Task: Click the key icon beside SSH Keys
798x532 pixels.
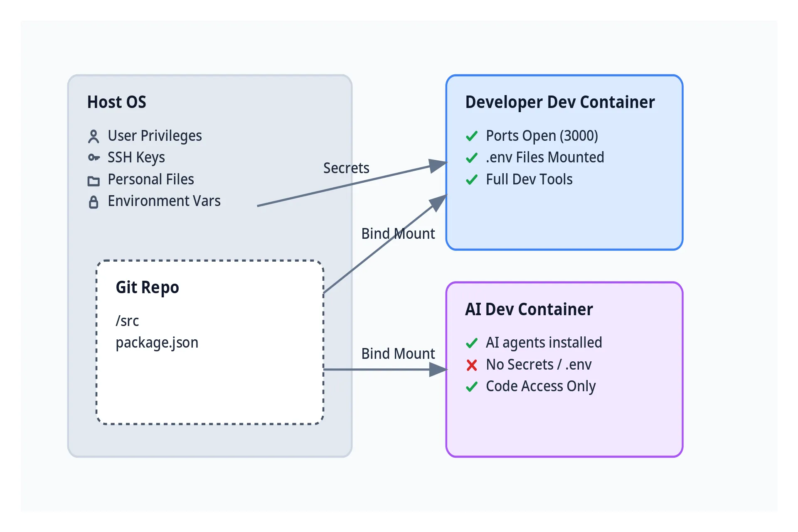Action: [x=94, y=158]
